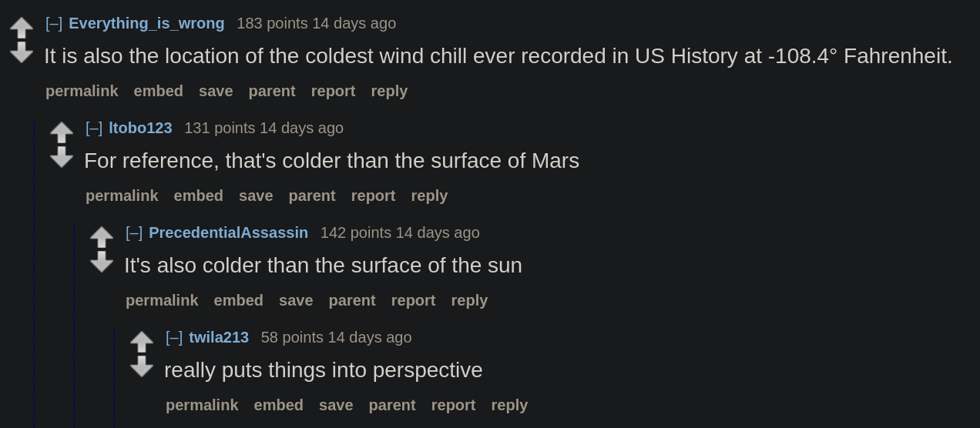Downvote Everything_is_wrong's wind chill comment
The height and width of the screenshot is (428, 980).
(x=22, y=52)
